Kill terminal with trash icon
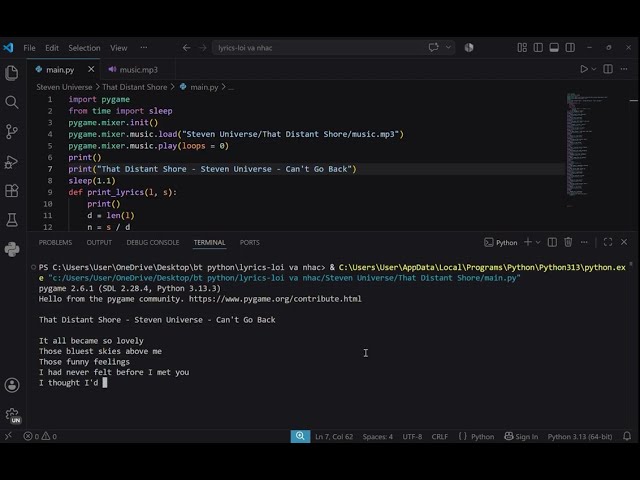Image resolution: width=640 pixels, height=480 pixels. (x=568, y=242)
